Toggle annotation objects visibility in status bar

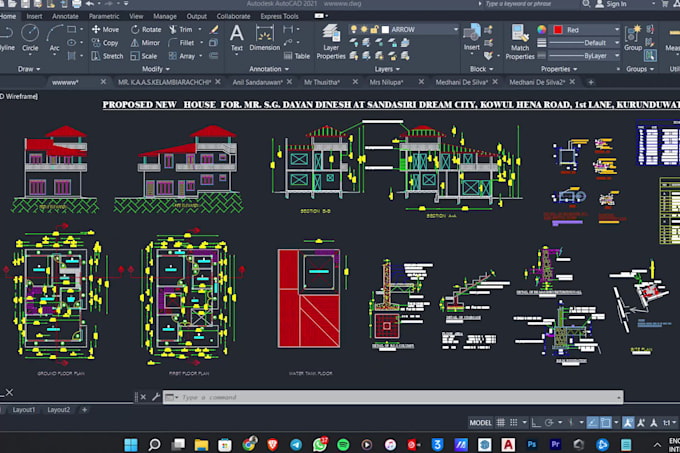coord(628,423)
